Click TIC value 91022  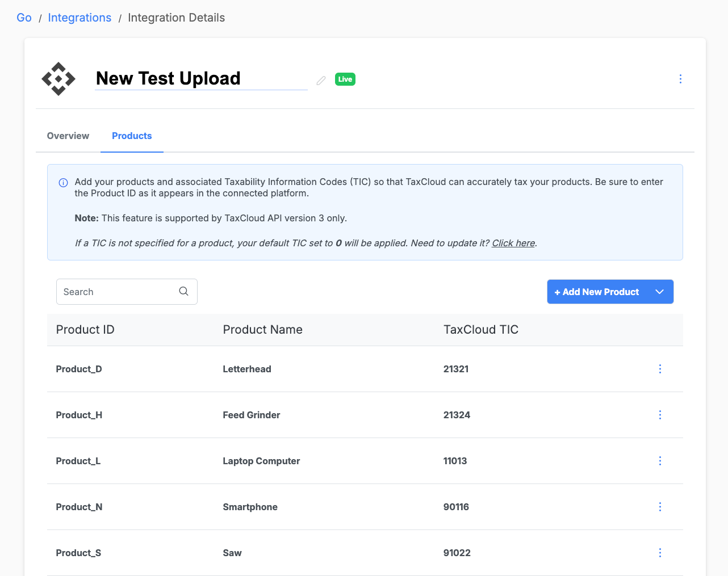coord(457,553)
